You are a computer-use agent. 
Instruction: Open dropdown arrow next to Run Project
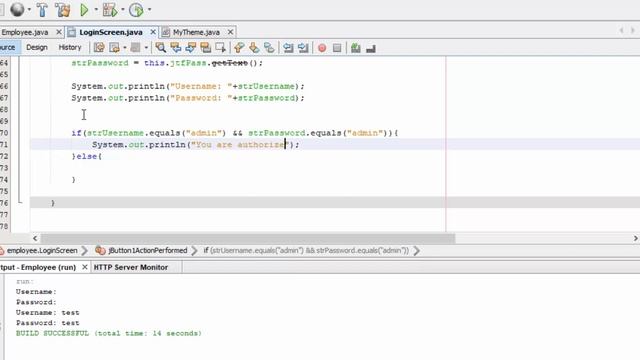point(96,9)
